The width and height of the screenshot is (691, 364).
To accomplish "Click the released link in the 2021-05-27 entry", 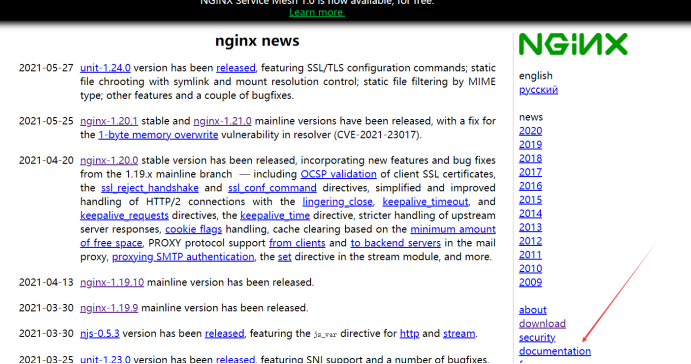I will coord(236,68).
